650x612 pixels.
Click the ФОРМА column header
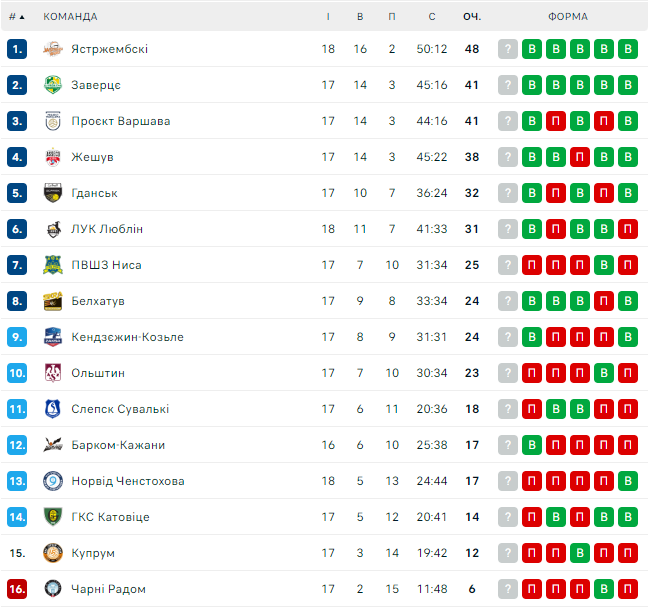[x=568, y=17]
